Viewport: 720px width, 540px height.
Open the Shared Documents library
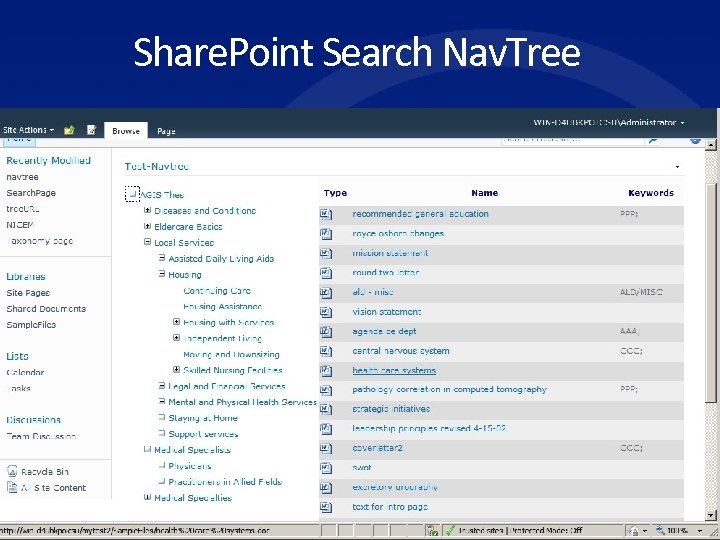point(46,309)
